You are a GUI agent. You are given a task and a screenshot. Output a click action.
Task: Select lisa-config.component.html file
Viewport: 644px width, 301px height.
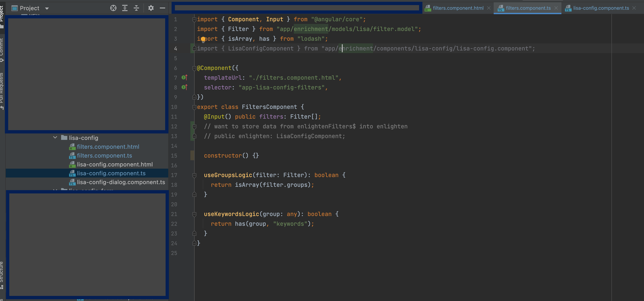[x=115, y=164]
